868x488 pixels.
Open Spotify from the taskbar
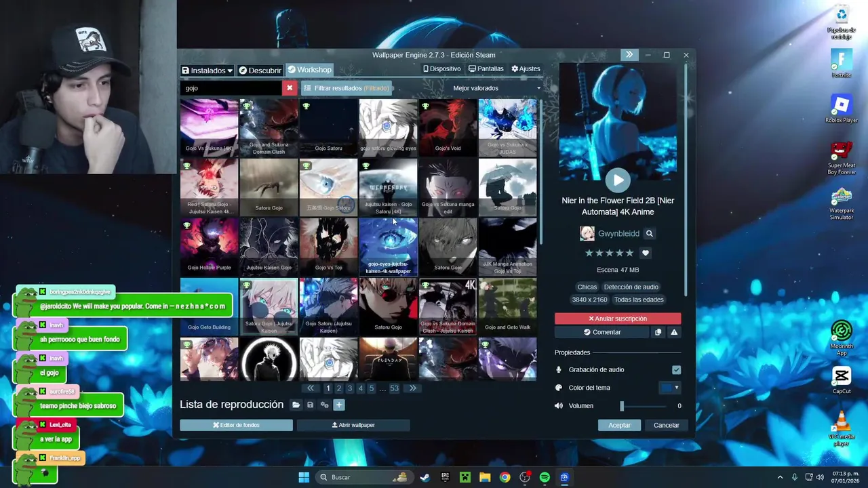pyautogui.click(x=545, y=477)
